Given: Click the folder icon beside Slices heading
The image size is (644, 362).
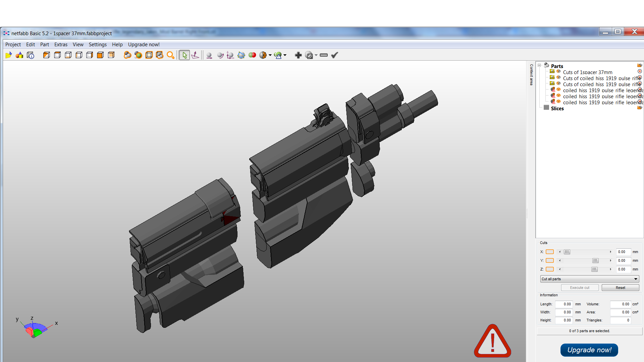Looking at the screenshot, I should (640, 108).
